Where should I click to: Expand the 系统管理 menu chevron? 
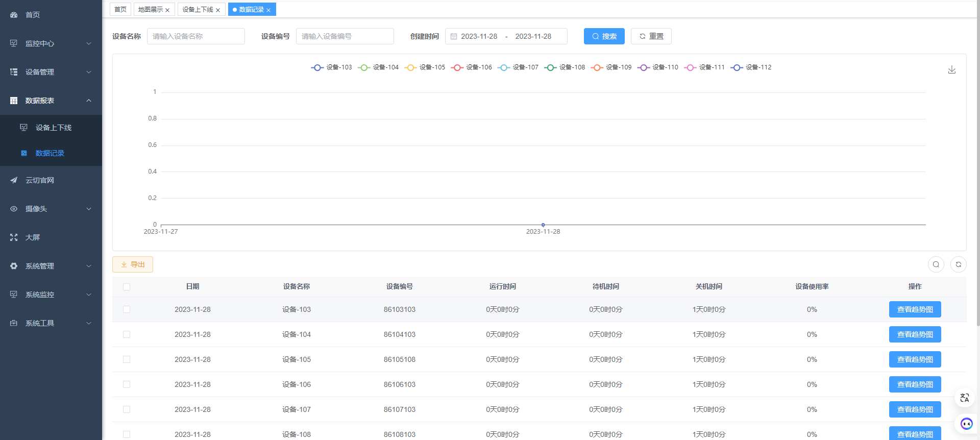tap(89, 266)
